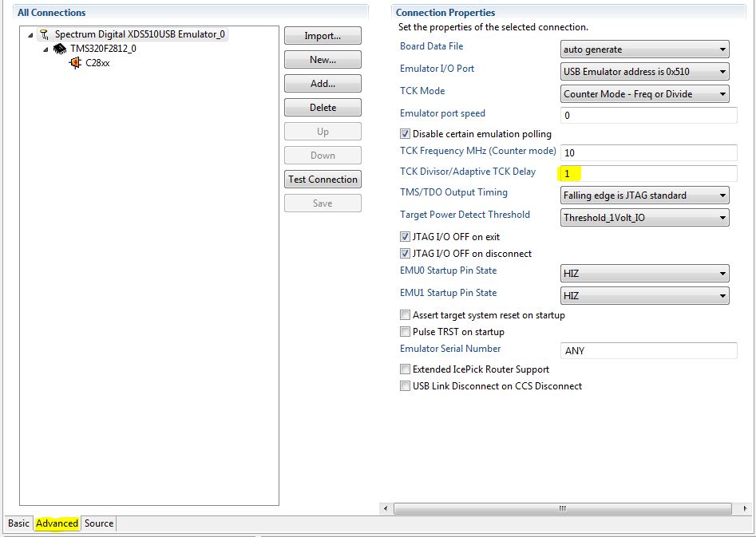The width and height of the screenshot is (756, 537).
Task: Switch to the Source tab
Action: 98,523
